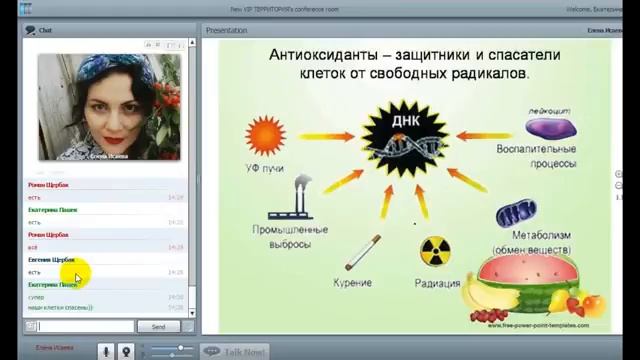Screen dimensions: 640x360
Task: Click the Send button
Action: point(159,327)
